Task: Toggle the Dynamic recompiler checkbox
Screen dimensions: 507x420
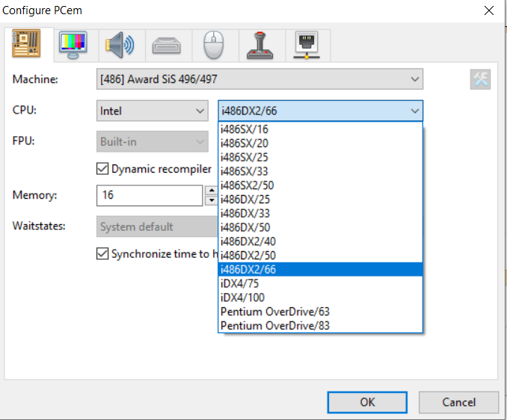Action: coord(102,169)
